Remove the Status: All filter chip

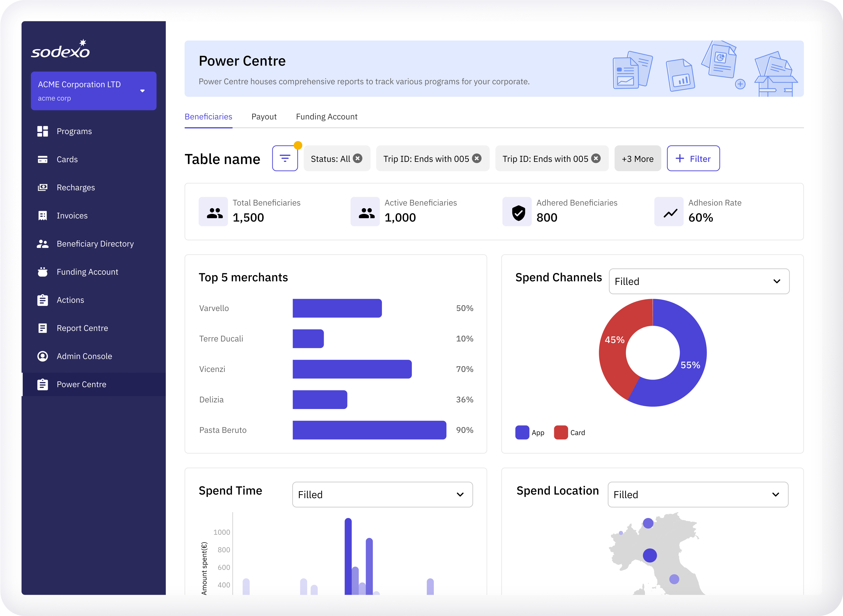coord(357,158)
